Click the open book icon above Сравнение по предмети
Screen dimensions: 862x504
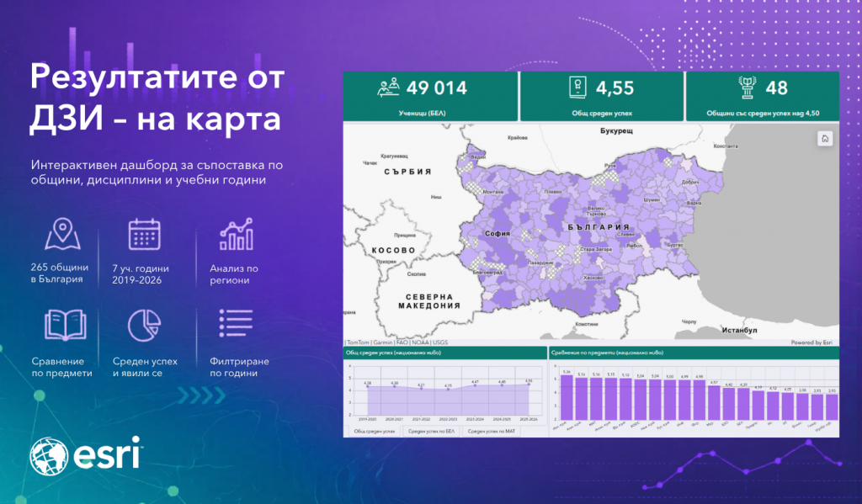point(65,325)
